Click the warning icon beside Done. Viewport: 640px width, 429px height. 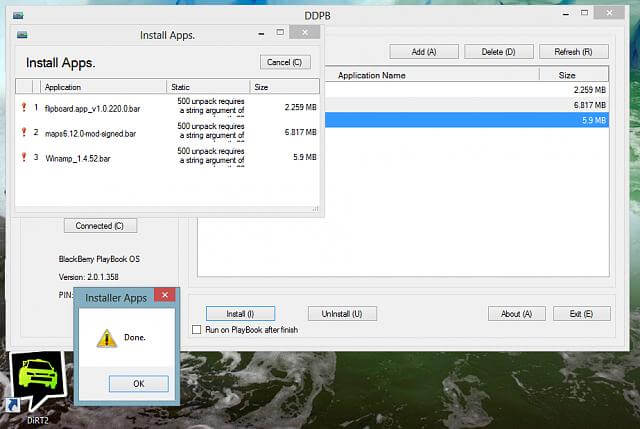click(x=107, y=338)
